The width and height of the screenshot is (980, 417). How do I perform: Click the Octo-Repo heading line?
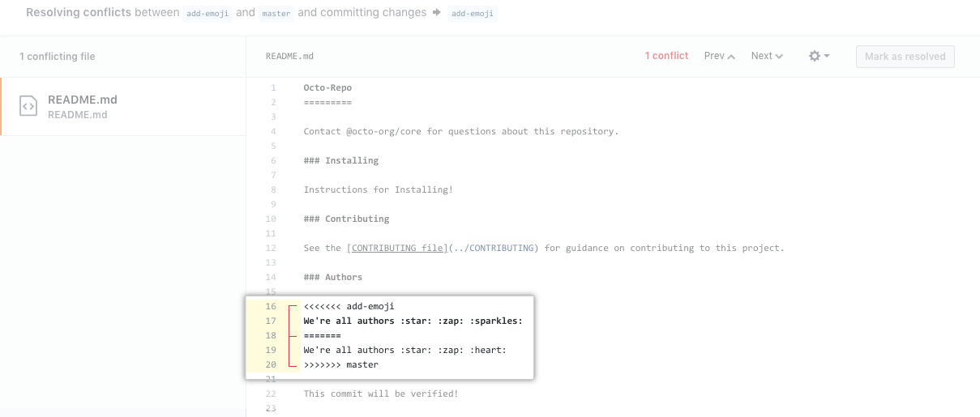point(327,87)
